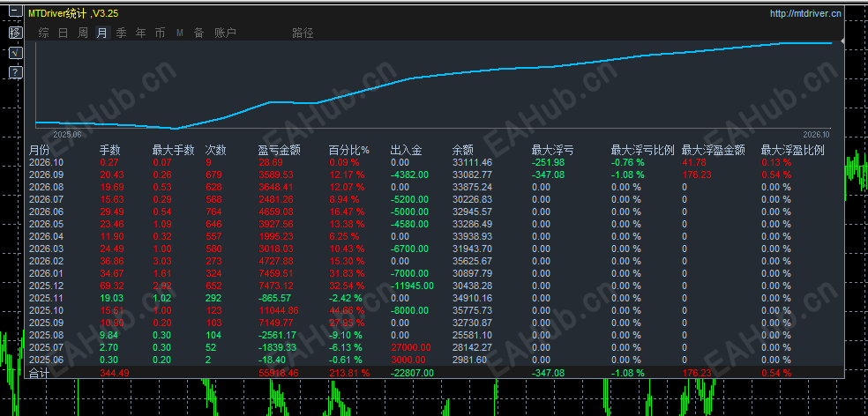Select the 2025.08 month row

435,335
